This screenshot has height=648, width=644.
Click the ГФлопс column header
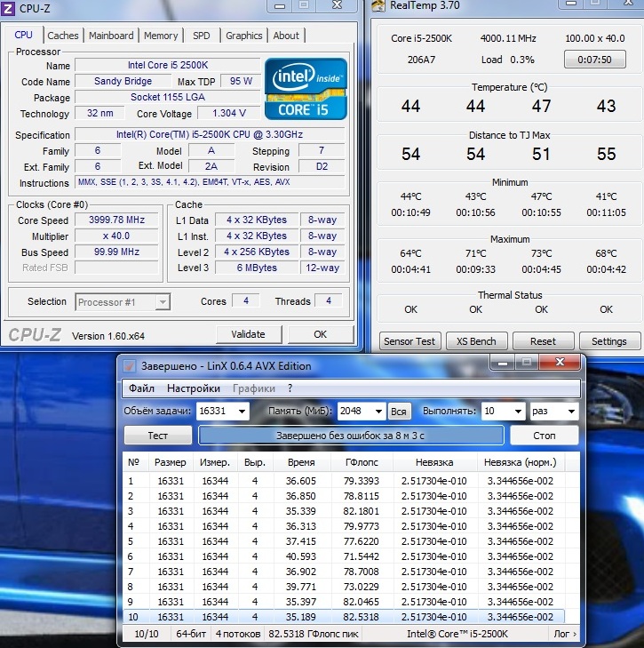362,462
